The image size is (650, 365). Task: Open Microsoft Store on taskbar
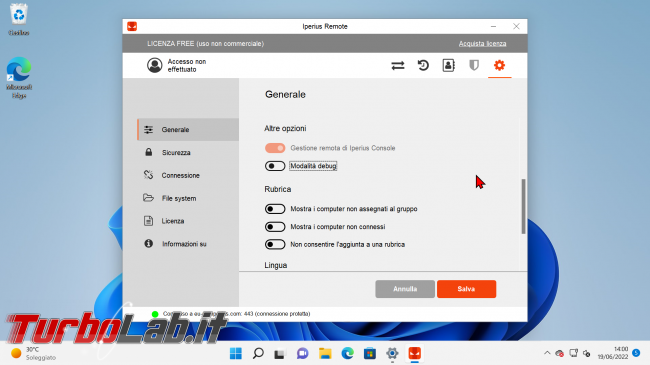[x=370, y=353]
